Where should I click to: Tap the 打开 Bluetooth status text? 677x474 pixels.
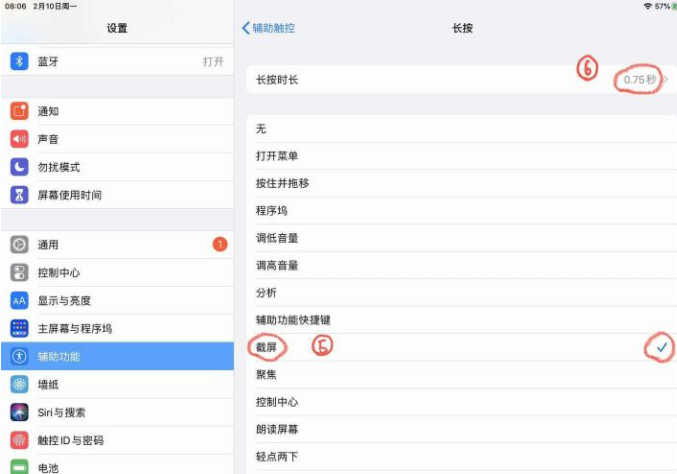(x=213, y=62)
